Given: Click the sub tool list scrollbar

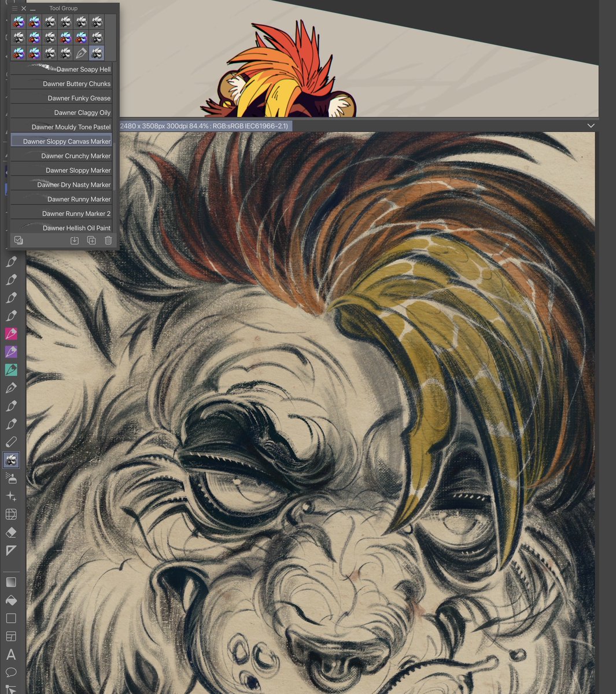Looking at the screenshot, I should (115, 167).
